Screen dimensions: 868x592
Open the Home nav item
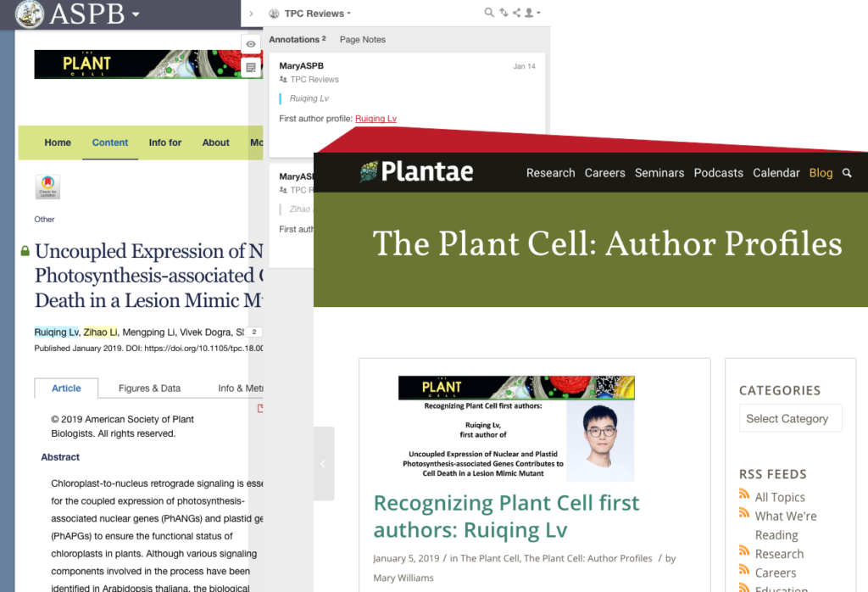[58, 142]
